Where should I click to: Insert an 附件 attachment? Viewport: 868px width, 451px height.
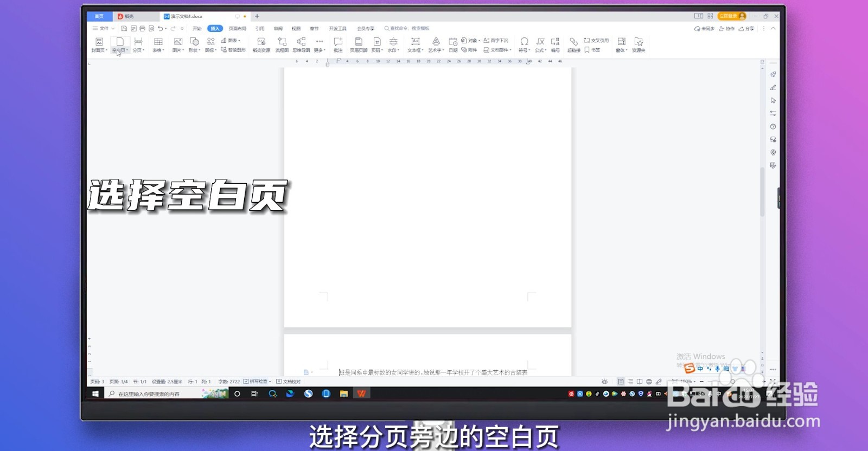pos(469,50)
